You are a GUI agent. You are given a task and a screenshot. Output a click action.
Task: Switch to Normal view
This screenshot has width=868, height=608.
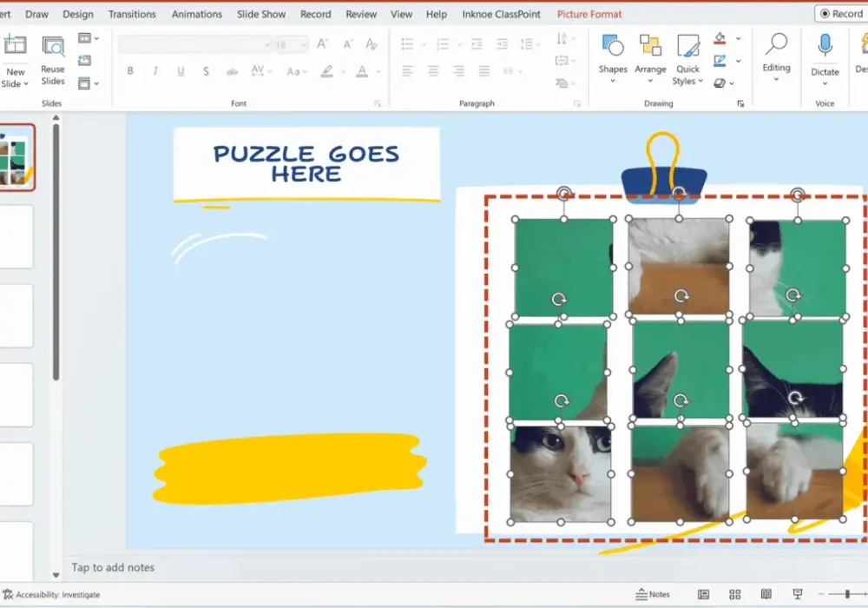703,594
